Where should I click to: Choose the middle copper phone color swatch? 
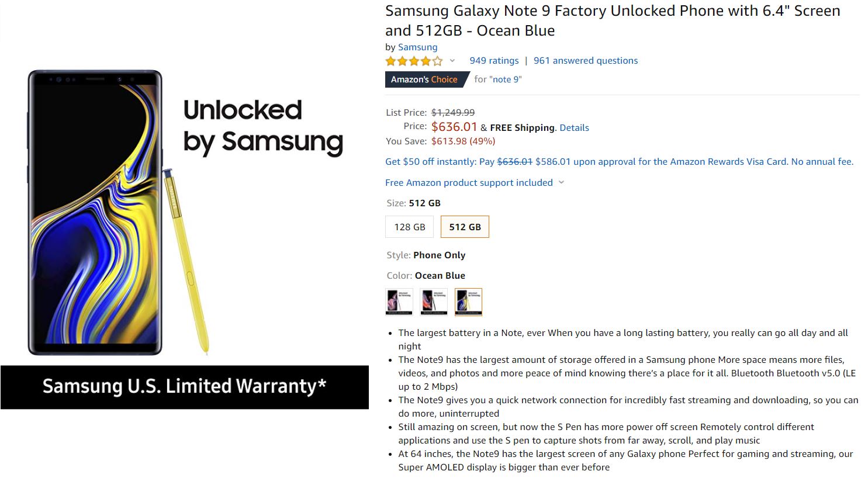pyautogui.click(x=434, y=302)
